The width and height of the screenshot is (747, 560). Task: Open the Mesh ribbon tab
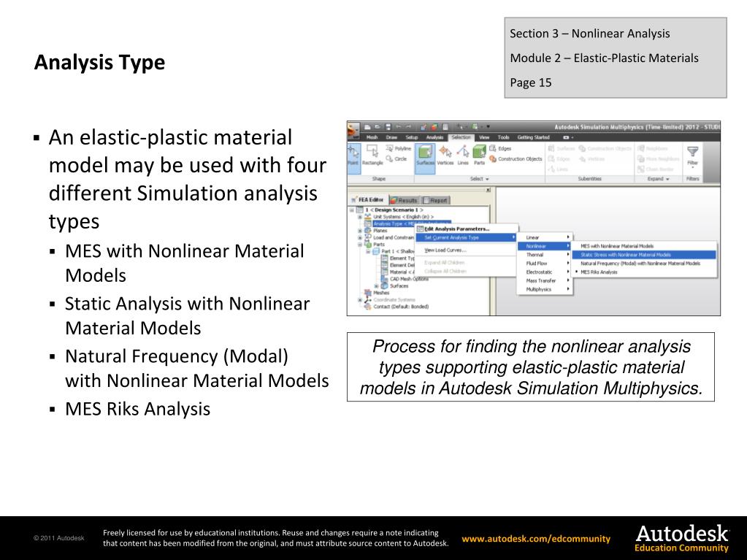click(372, 137)
